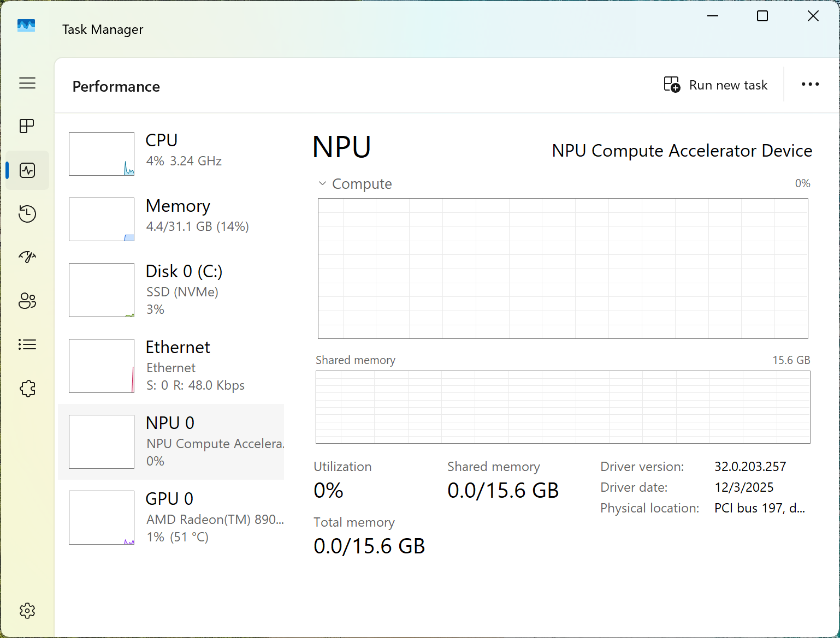Click the Shared memory usage graph
The height and width of the screenshot is (638, 840).
coord(563,407)
